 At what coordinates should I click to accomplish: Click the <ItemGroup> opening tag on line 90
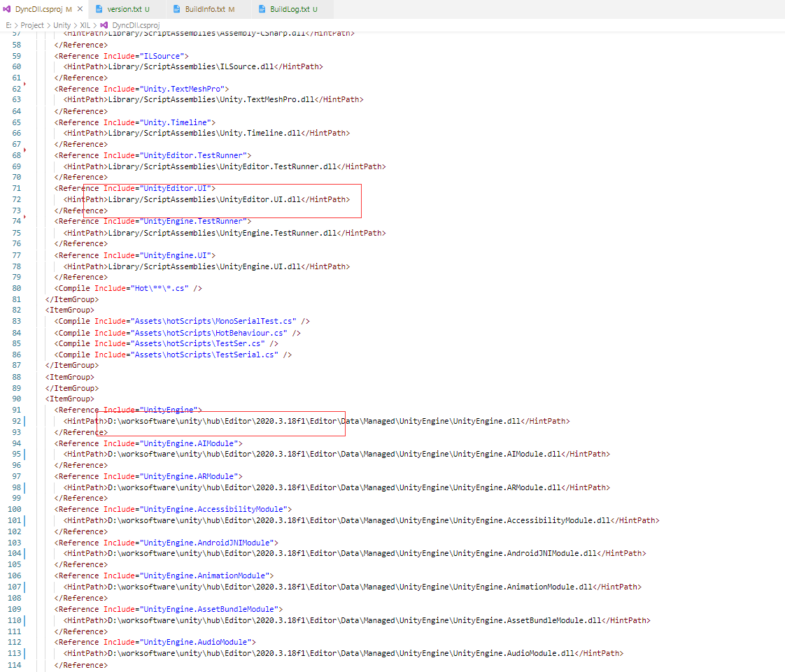pos(69,399)
